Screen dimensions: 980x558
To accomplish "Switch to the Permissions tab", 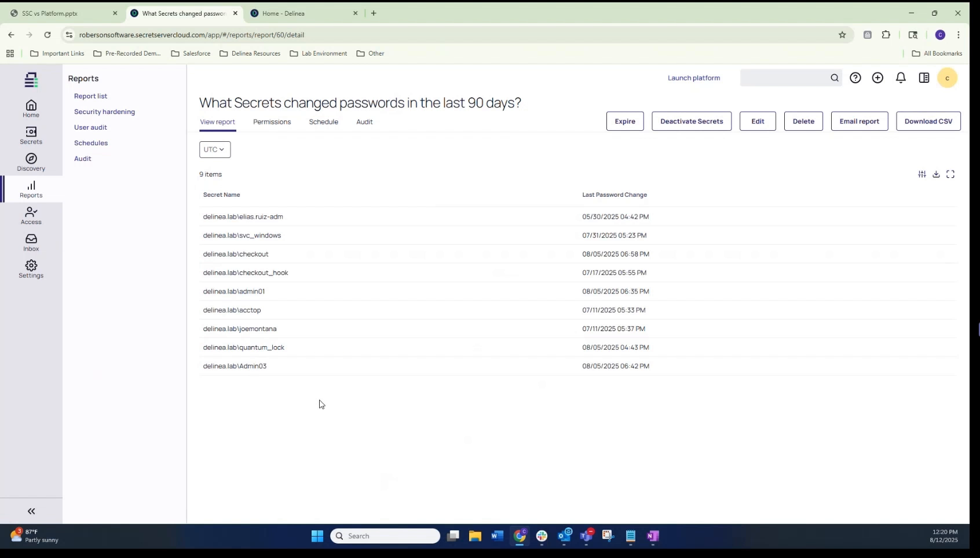I will coord(272,122).
